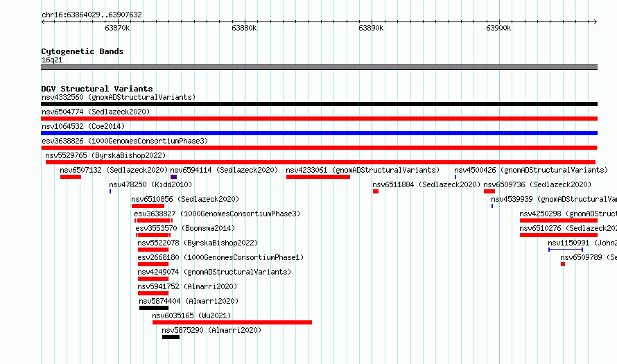Open the nsv5941752 Almarri2020 label
The image size is (617, 364).
(187, 286)
